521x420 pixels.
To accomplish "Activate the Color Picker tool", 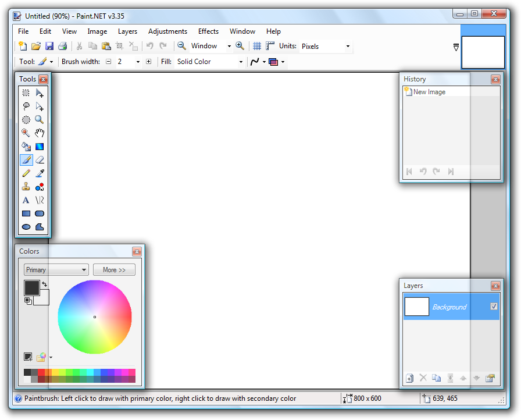I will (x=40, y=173).
